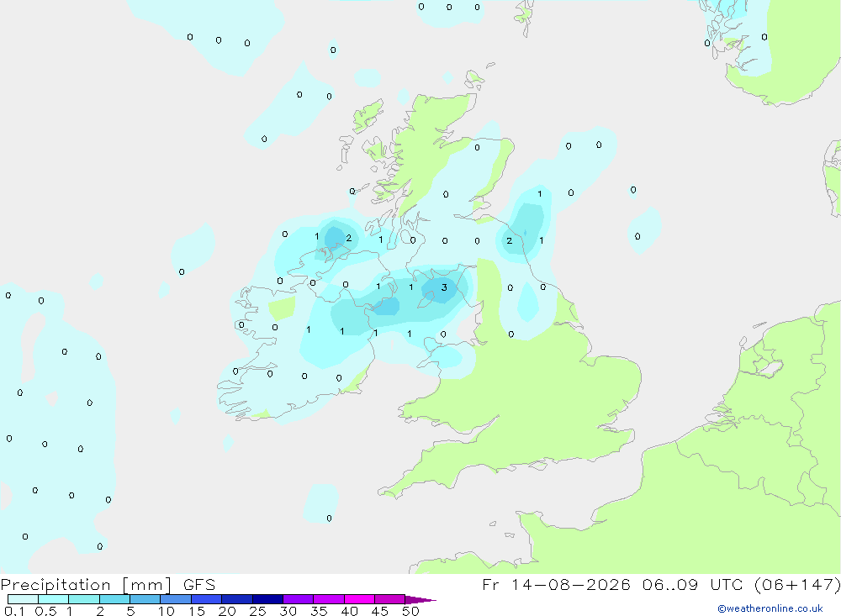Click the legend scale label '15'

point(197,611)
